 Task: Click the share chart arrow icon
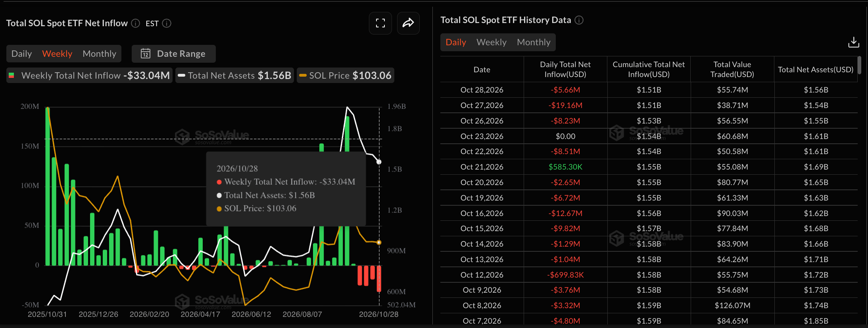click(408, 23)
